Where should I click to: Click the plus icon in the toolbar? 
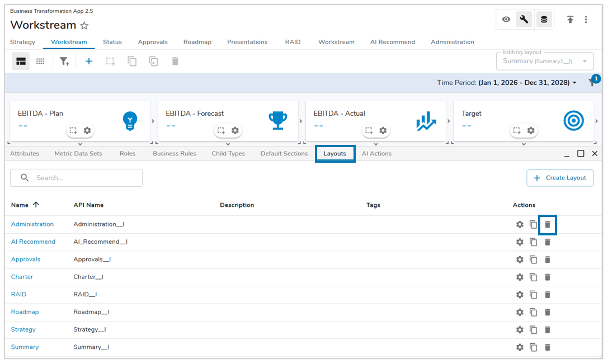(88, 62)
